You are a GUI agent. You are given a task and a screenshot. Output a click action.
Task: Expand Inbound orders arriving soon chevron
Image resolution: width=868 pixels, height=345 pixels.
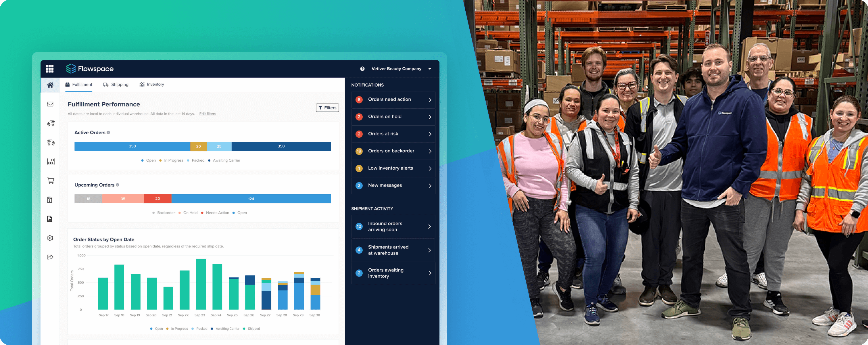430,227
